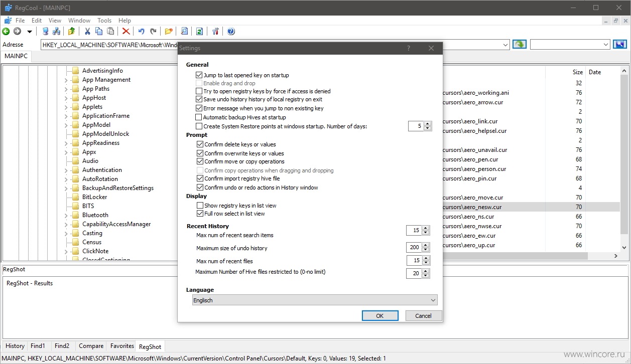Decrease Maximum size of undo history value
Screen dimensions: 631x364
tap(426, 250)
